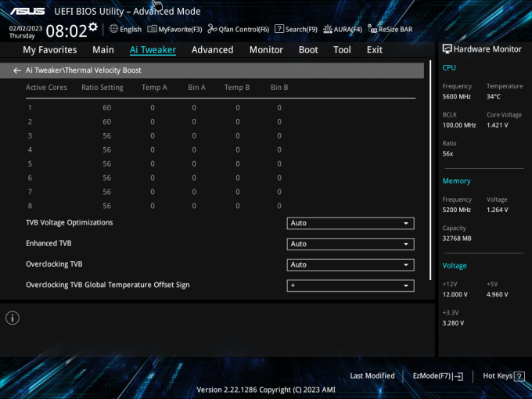Open the Exit tab
532x399 pixels.
(x=375, y=50)
